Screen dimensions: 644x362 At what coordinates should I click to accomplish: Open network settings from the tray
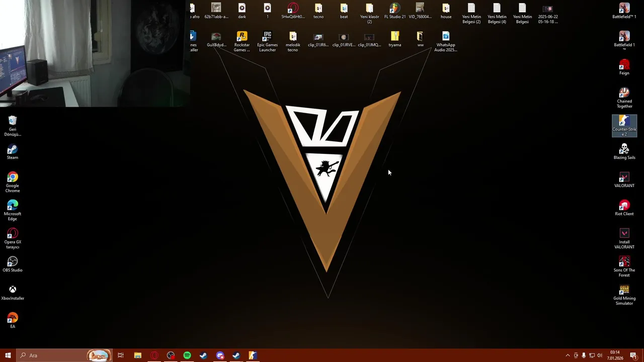(592, 355)
